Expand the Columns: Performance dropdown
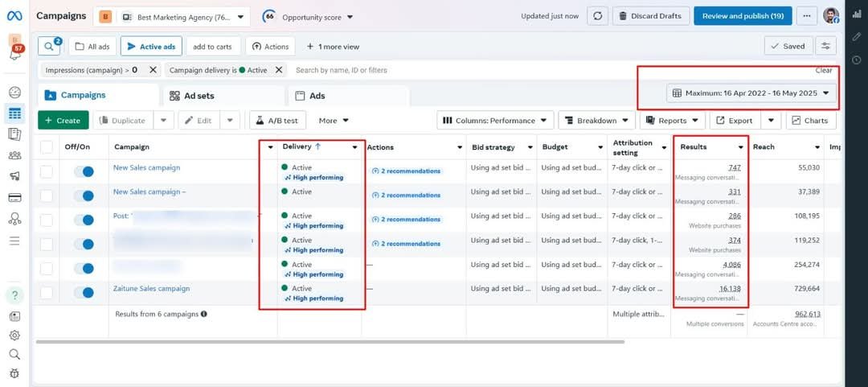The width and height of the screenshot is (868, 387). (495, 121)
